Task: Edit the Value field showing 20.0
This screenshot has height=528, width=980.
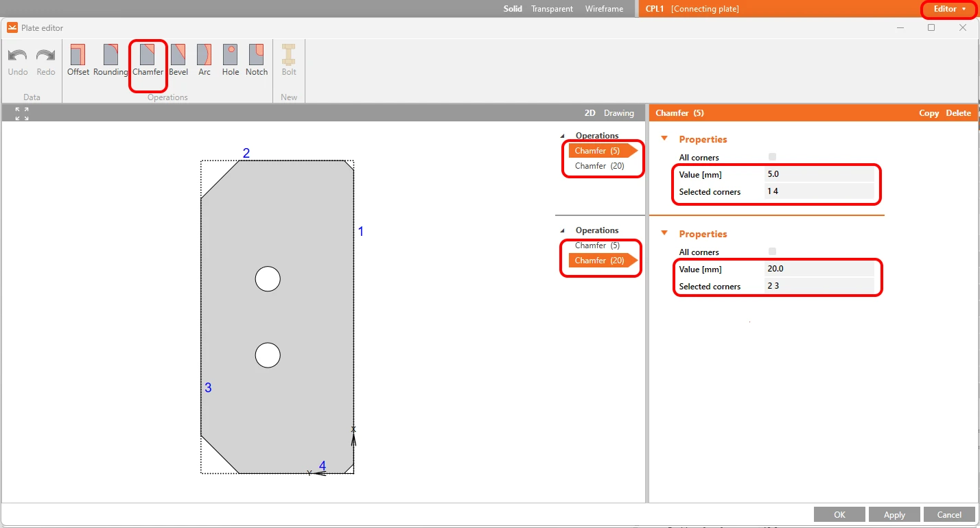Action: (x=819, y=269)
